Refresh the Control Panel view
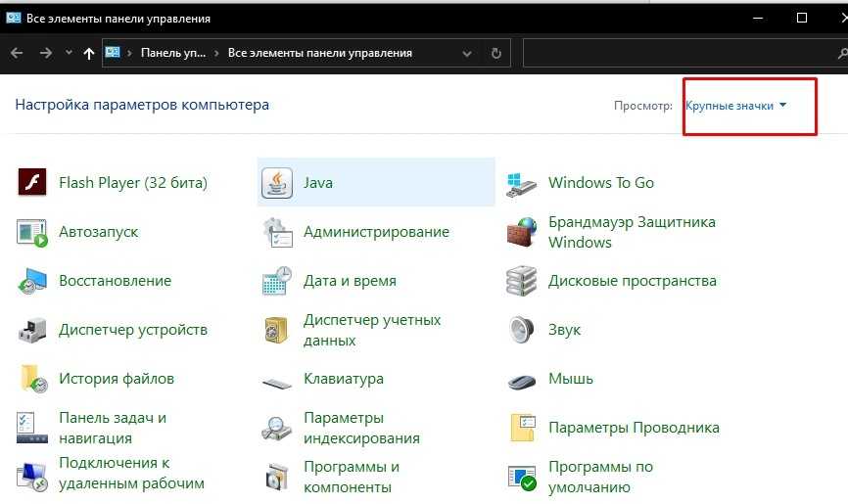The width and height of the screenshot is (848, 504). pos(496,53)
